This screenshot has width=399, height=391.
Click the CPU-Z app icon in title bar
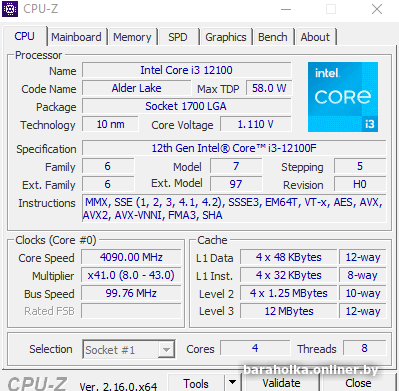[x=10, y=9]
